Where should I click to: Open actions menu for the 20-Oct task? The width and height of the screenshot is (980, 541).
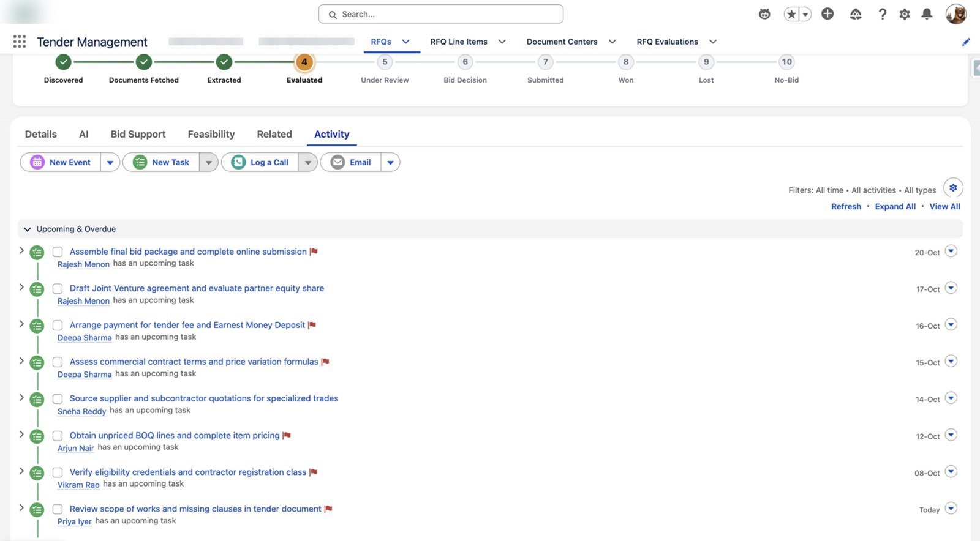click(951, 252)
